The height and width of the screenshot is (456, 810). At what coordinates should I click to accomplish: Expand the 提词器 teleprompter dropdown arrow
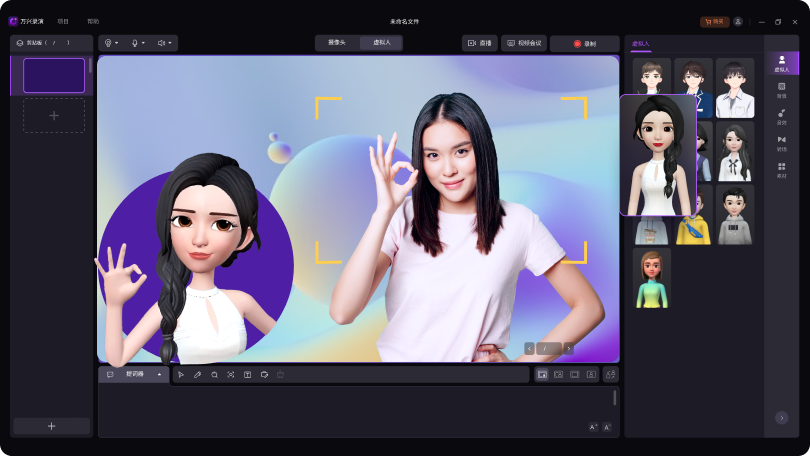coord(159,374)
